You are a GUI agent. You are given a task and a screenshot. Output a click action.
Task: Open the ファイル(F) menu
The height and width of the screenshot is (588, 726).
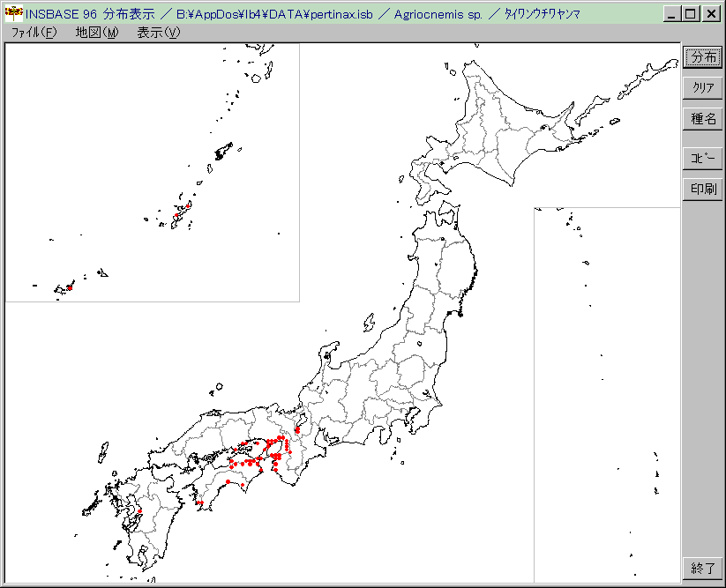(x=34, y=33)
